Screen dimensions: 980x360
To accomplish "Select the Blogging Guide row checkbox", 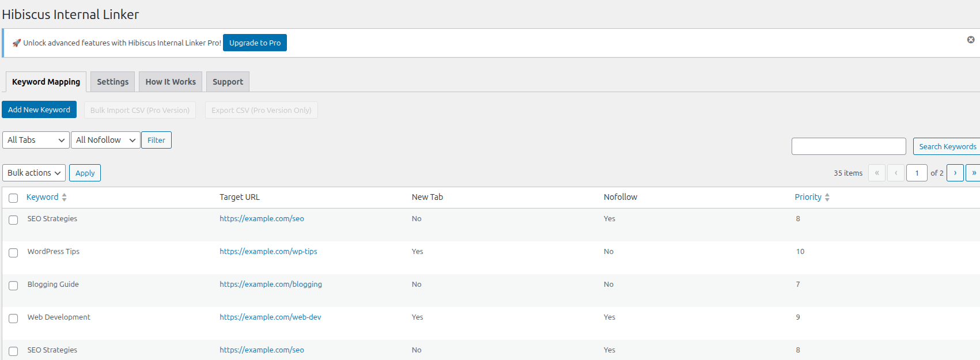I will pos(13,286).
